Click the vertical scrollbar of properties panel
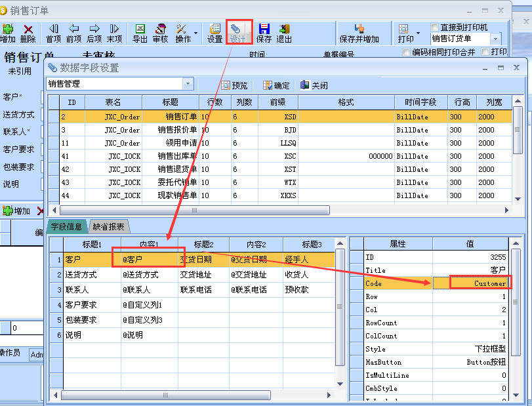 coord(516,302)
